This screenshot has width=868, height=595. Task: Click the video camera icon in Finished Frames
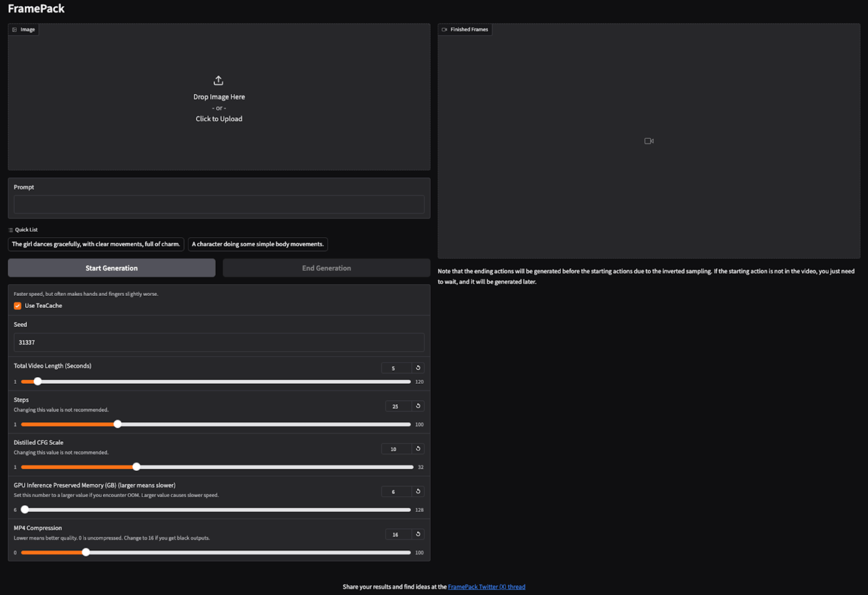[x=649, y=141]
